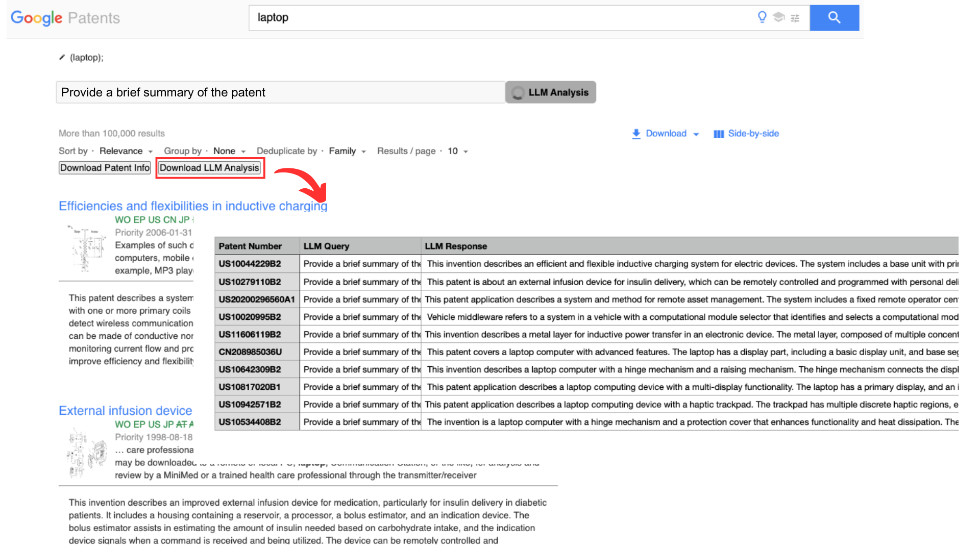Select patent number US20200296560A1 cell
The image size is (980, 551).
(x=257, y=299)
